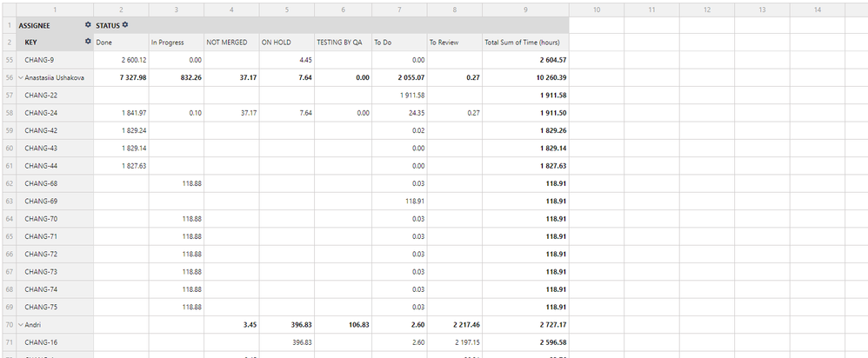Select the CHANG-16 row key
Viewport: 868px width, 358px height.
[x=41, y=342]
